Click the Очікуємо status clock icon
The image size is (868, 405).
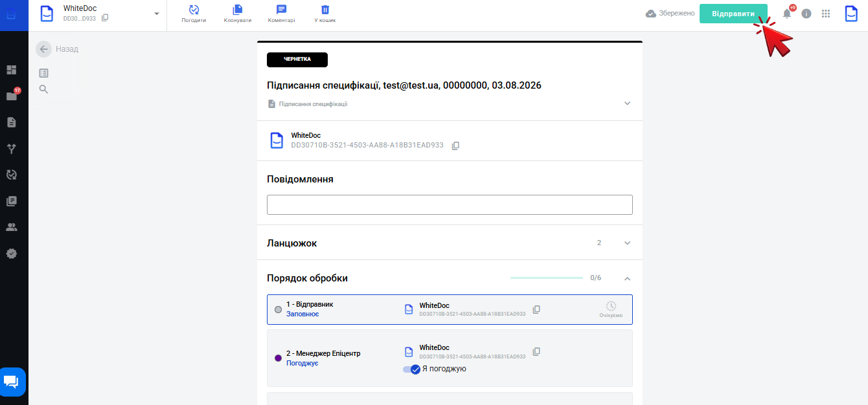[x=611, y=306]
